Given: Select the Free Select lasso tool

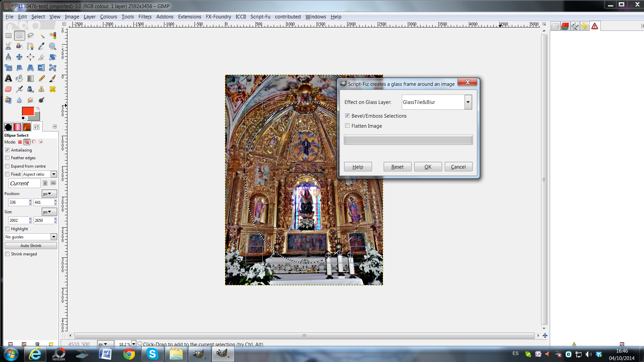Looking at the screenshot, I should 31,36.
